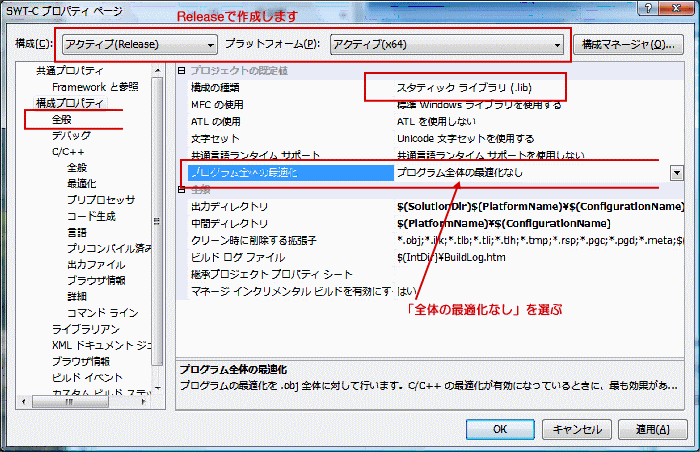Select ライブラリアン tree item
Image resolution: width=700 pixels, height=452 pixels.
click(85, 329)
